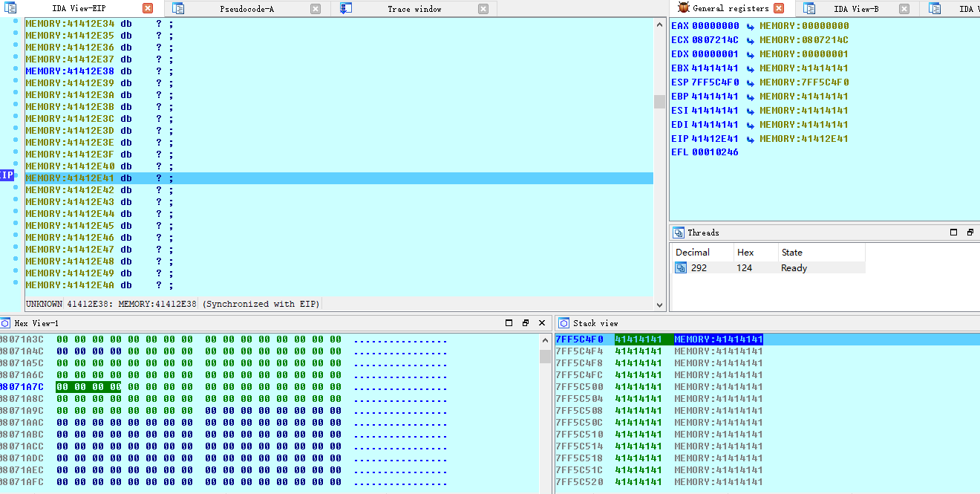Click the IDA View-EIP tab icon
The image size is (980, 494).
[10, 8]
